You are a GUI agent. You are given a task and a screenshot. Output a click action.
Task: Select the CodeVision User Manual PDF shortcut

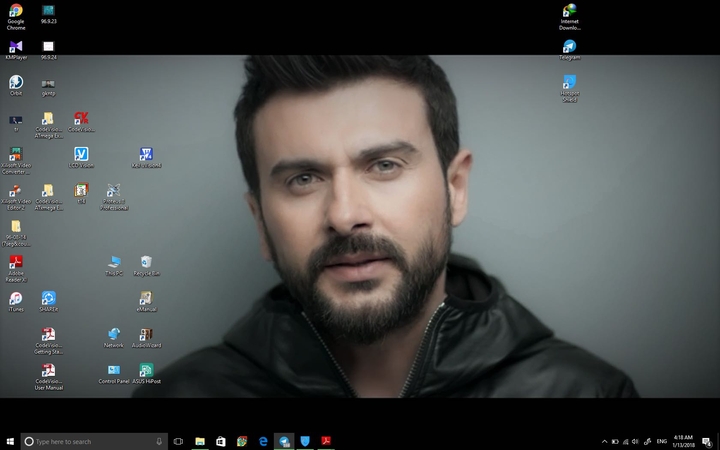pyautogui.click(x=48, y=377)
